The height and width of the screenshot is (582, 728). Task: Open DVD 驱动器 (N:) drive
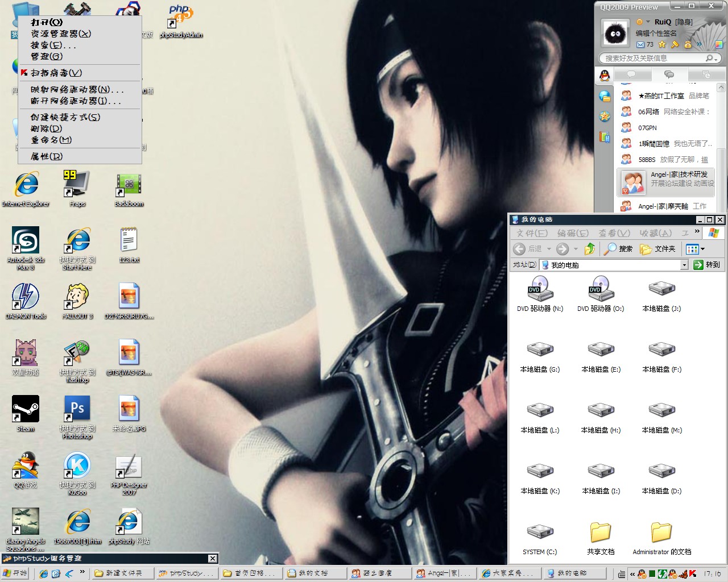pos(540,294)
